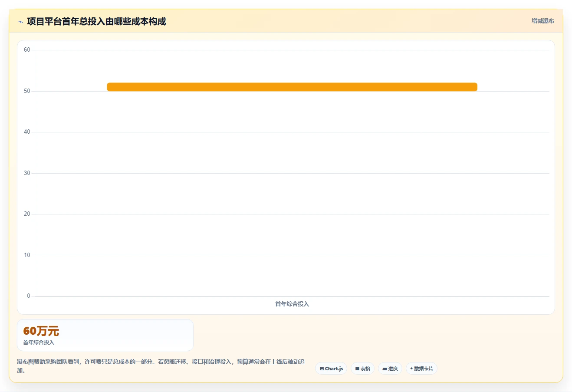Click the y-axis value 50
The width and height of the screenshot is (572, 392).
tap(27, 91)
